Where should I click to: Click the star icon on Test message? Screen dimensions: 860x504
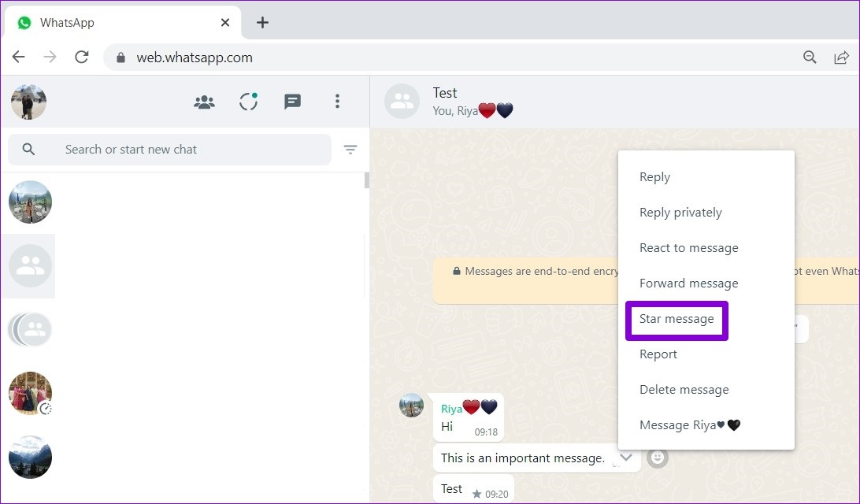(476, 494)
